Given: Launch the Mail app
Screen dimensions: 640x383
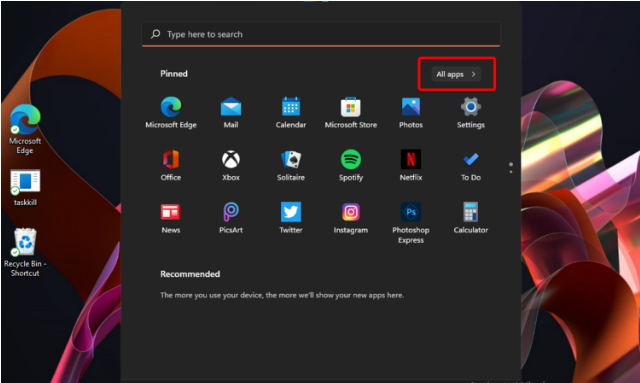Looking at the screenshot, I should tap(231, 113).
